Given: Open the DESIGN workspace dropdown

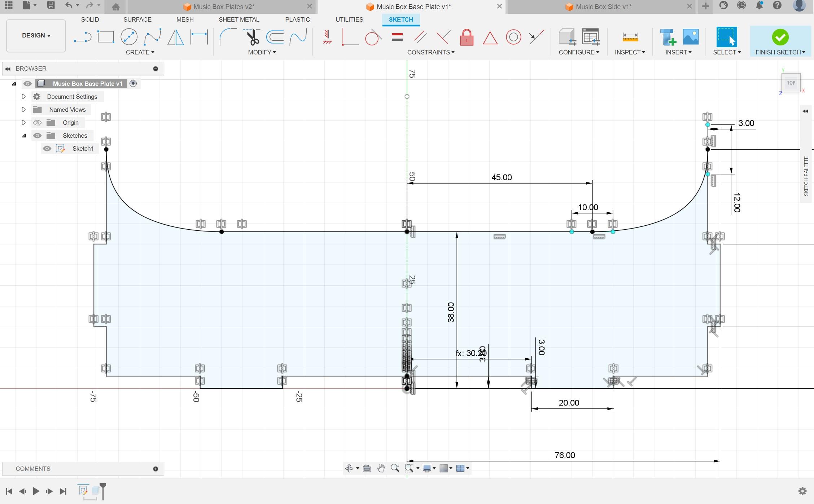Looking at the screenshot, I should click(36, 35).
